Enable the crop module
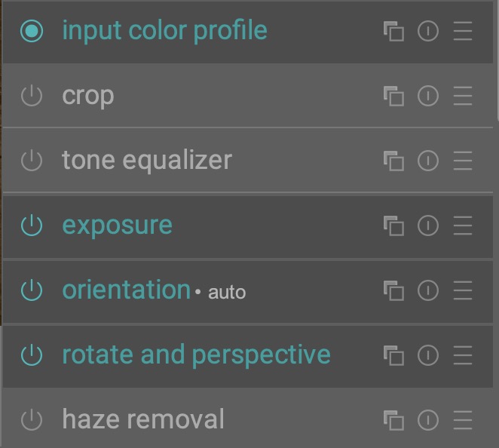The width and height of the screenshot is (499, 448). [x=32, y=96]
